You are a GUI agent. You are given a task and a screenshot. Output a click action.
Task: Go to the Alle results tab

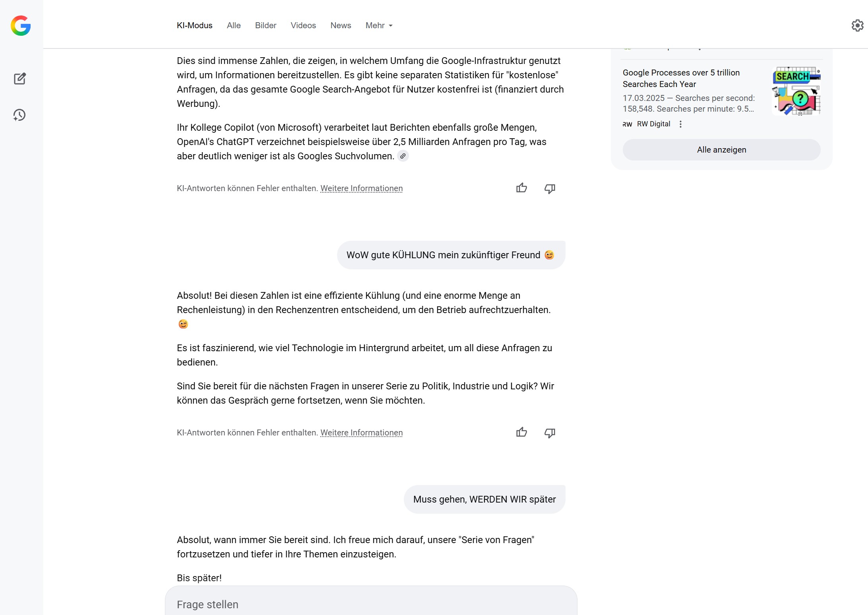click(234, 25)
